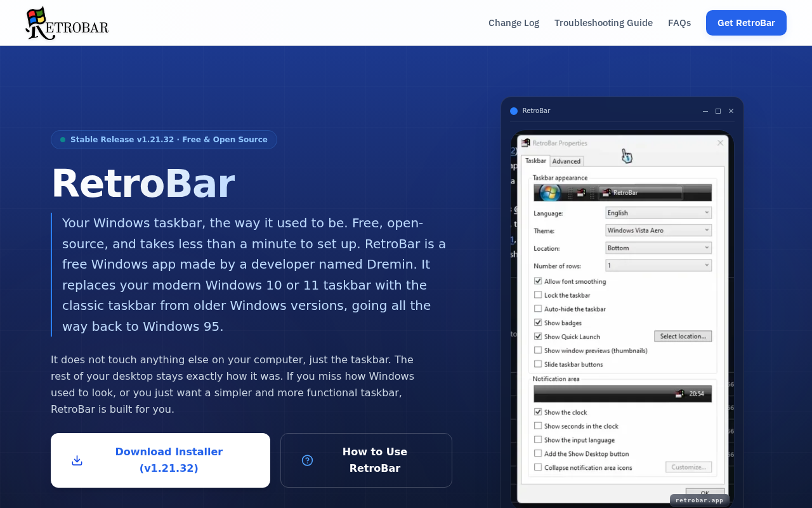Screen dimensions: 812x508
Task: Click the RetroBar logo in the header
Action: 67,23
